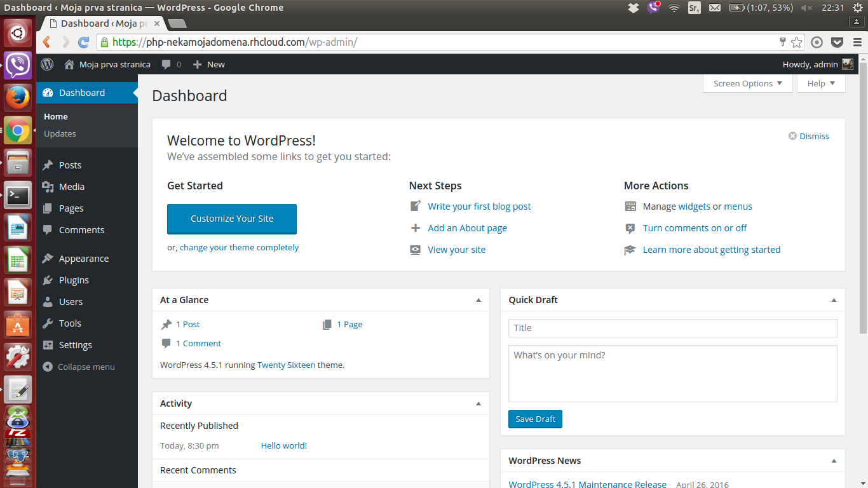Close the Dashboard browser tab
Screen dimensions: 868x488
pos(156,23)
